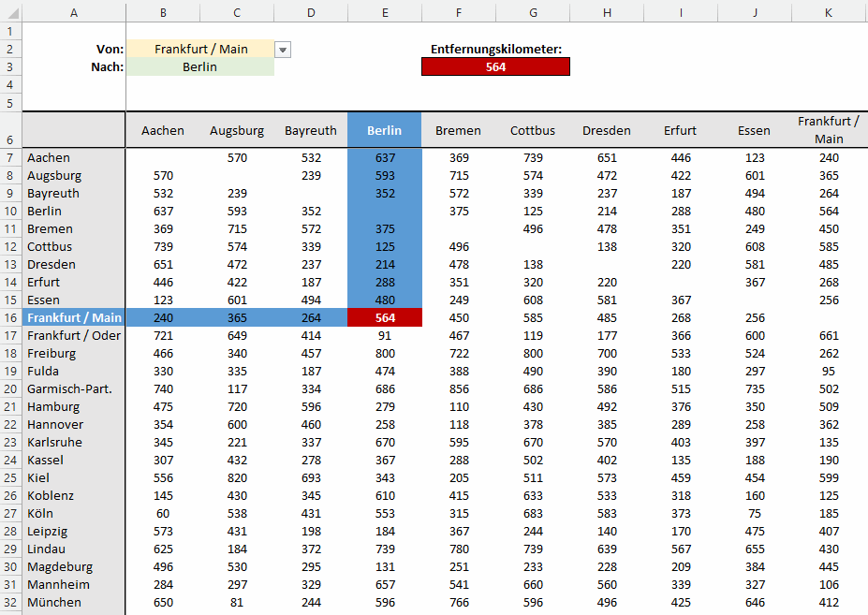Click 95 in the Fulda row
The height and width of the screenshot is (615, 868).
pyautogui.click(x=829, y=371)
